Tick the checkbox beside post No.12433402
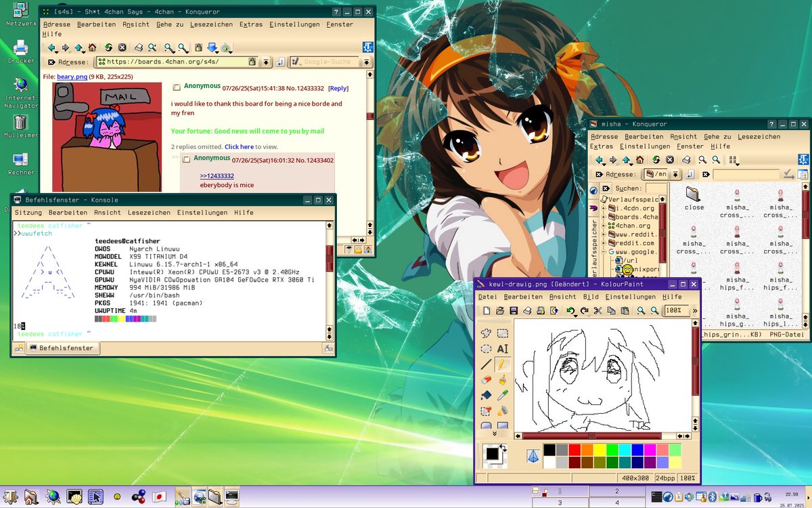812x508 pixels. [x=186, y=158]
